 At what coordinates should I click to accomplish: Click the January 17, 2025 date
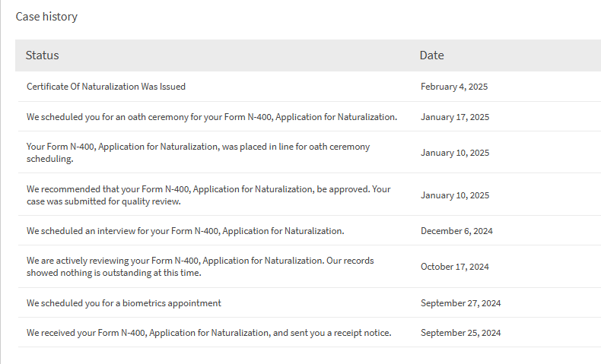(x=455, y=117)
